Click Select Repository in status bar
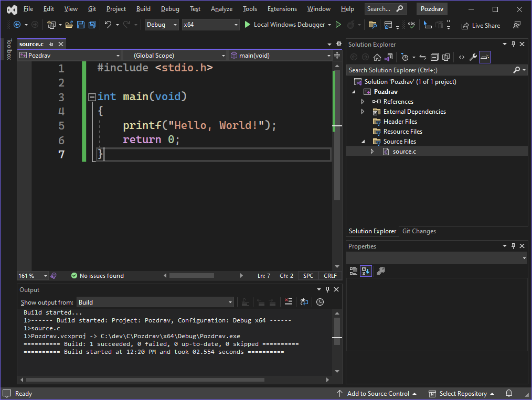 point(461,394)
